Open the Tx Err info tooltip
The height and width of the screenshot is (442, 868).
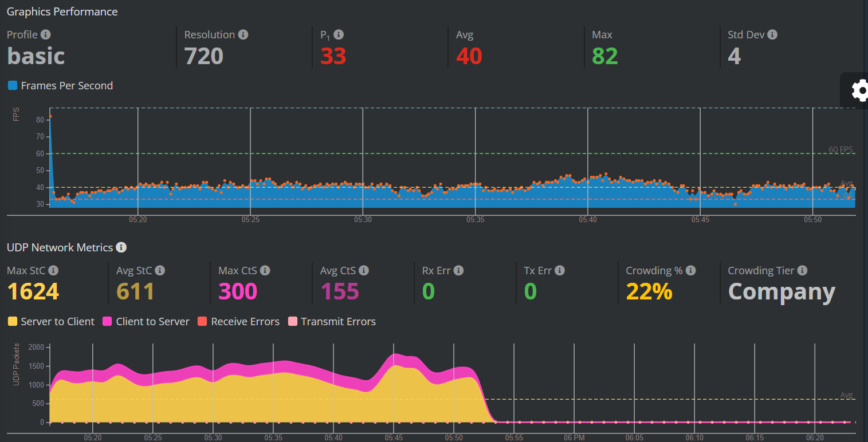click(x=560, y=270)
